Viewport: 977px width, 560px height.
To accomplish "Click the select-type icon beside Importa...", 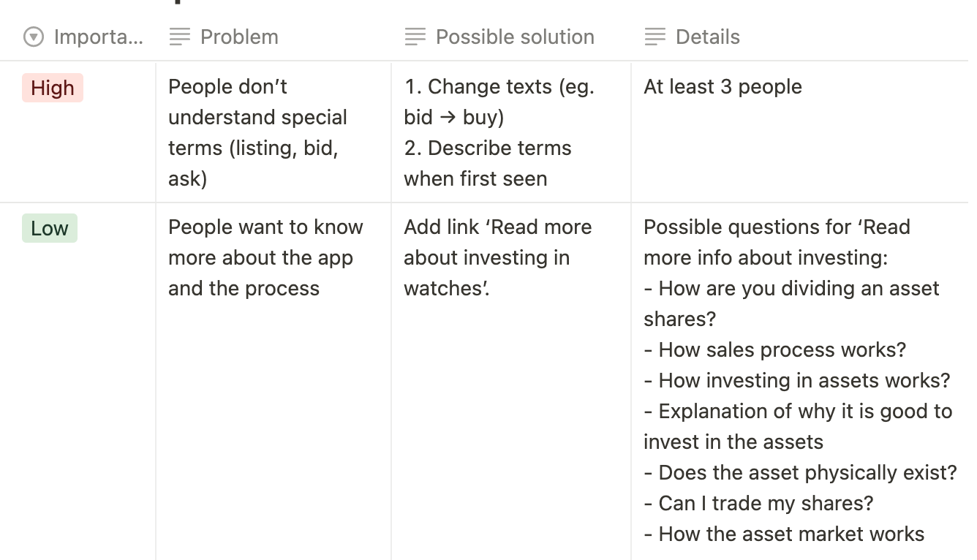I will point(34,37).
